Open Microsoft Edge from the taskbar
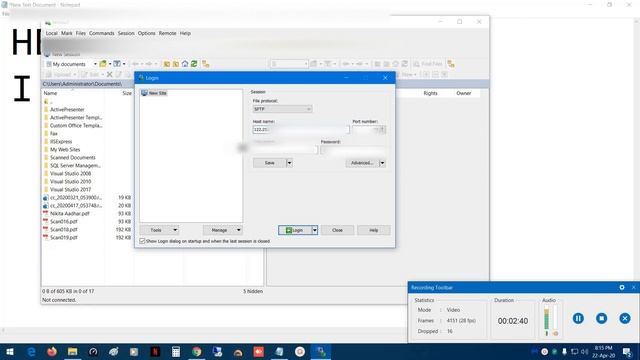The height and width of the screenshot is (360, 640). pos(31,351)
